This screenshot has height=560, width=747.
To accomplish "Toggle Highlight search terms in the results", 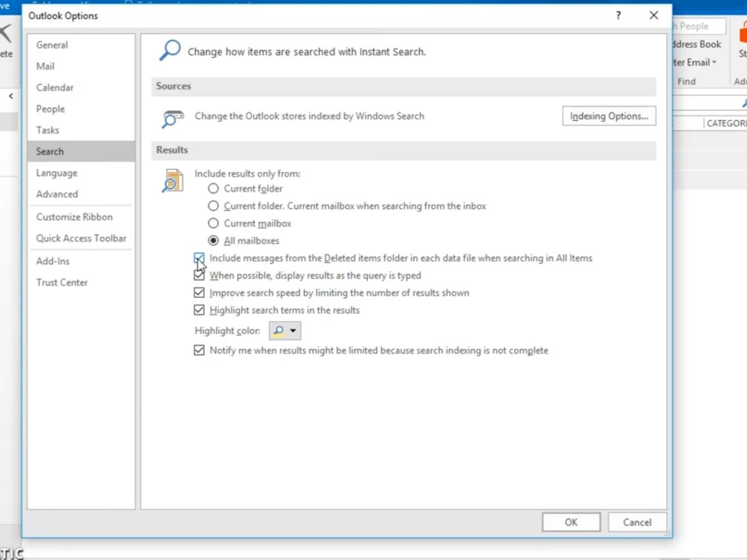I will point(199,310).
